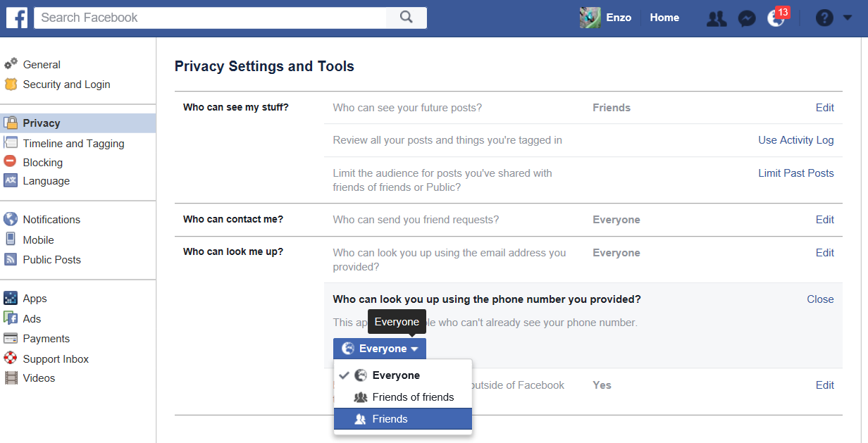Click Limit Past Posts link
The width and height of the screenshot is (868, 443).
click(795, 173)
